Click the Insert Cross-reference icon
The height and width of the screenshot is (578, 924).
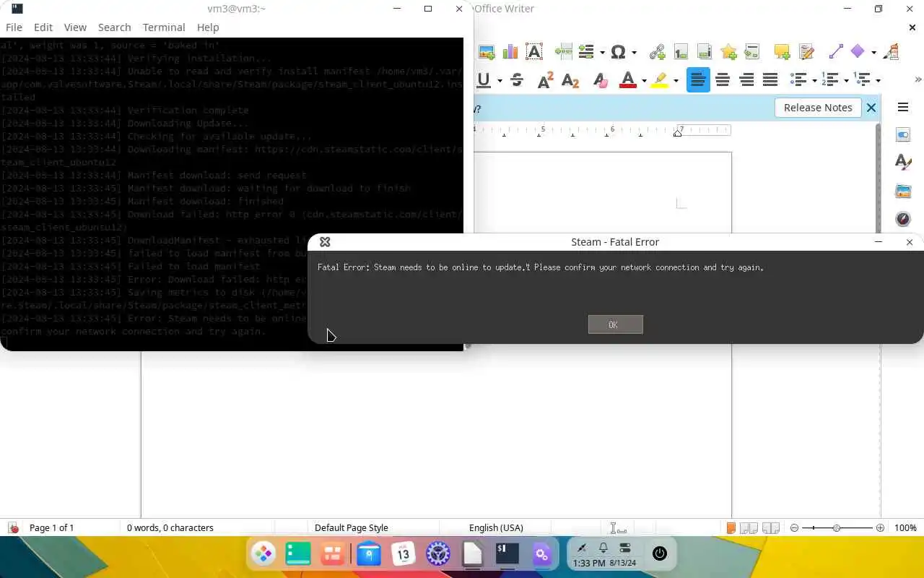click(x=752, y=52)
